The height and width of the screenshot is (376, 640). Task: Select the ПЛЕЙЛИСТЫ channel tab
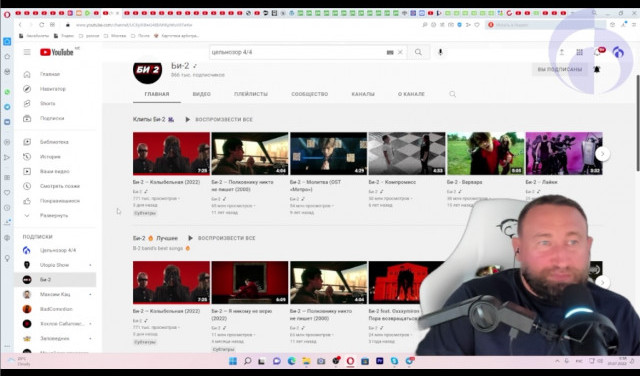click(x=251, y=94)
